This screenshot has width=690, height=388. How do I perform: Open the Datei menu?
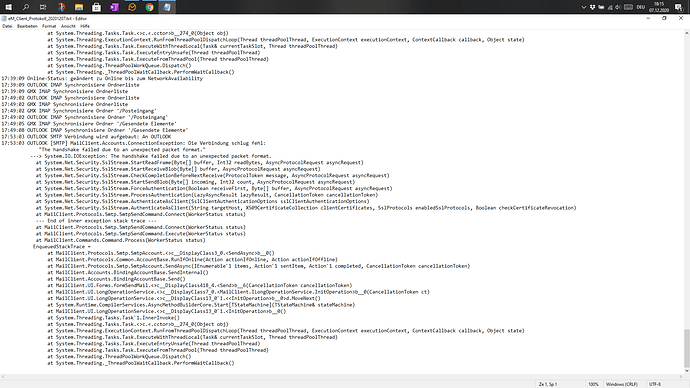7,26
